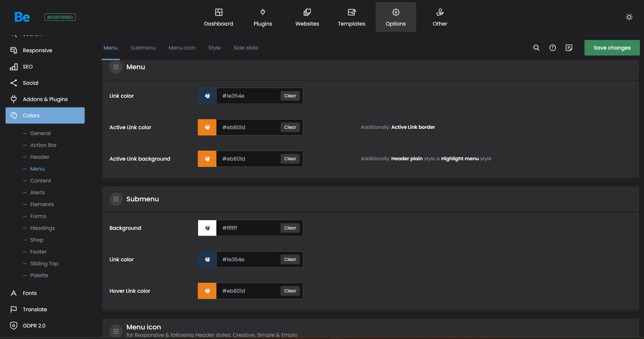644x339 pixels.
Task: Open the notes icon beside Save changes
Action: (x=569, y=48)
